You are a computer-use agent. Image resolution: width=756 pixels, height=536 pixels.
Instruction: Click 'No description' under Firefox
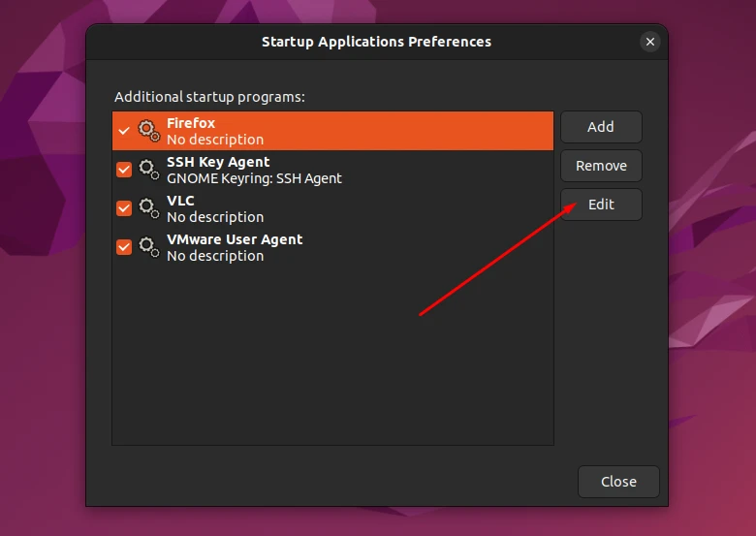[215, 140]
